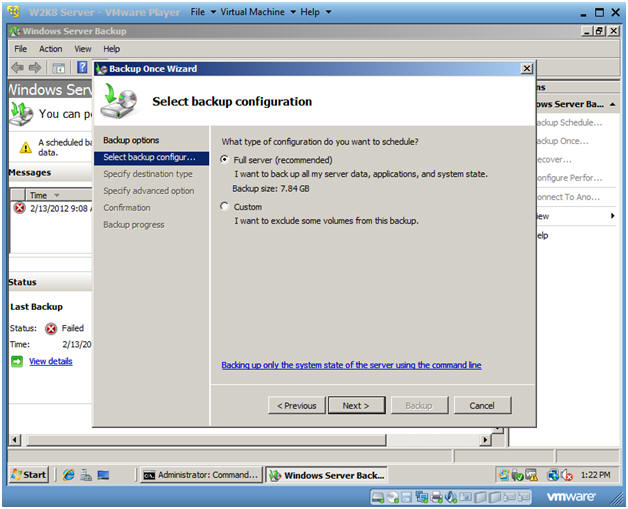Click the Specify advanced option step
Screen dimensions: 628x509
click(x=149, y=191)
